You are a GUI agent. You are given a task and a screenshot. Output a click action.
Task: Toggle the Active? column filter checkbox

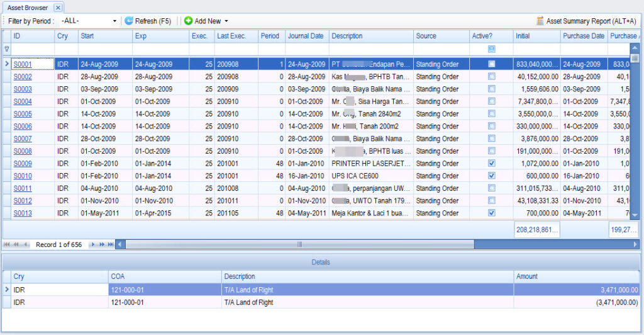(x=492, y=48)
